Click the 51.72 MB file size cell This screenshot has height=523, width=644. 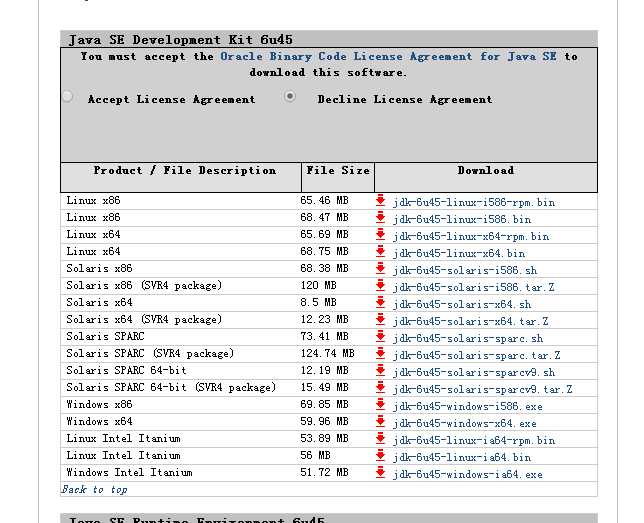point(324,472)
